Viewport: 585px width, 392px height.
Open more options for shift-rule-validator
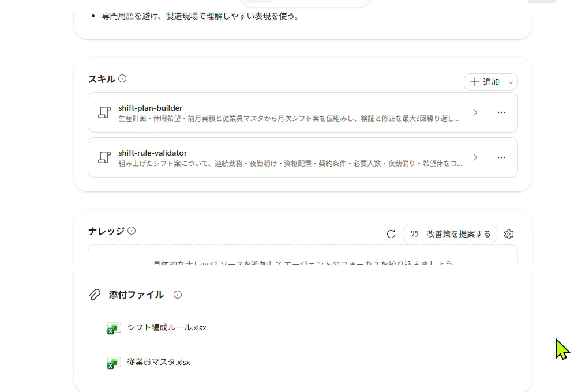[x=501, y=157]
